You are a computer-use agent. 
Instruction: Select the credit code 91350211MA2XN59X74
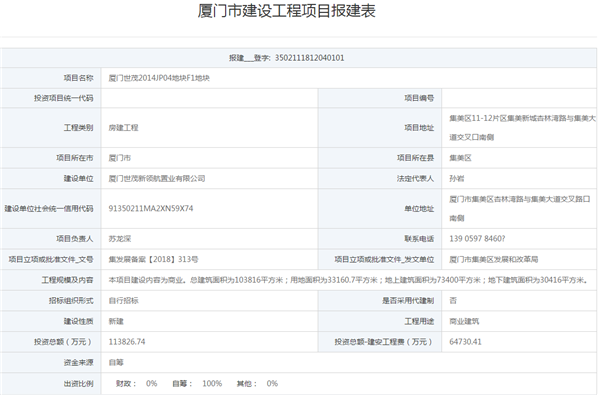[x=151, y=209]
